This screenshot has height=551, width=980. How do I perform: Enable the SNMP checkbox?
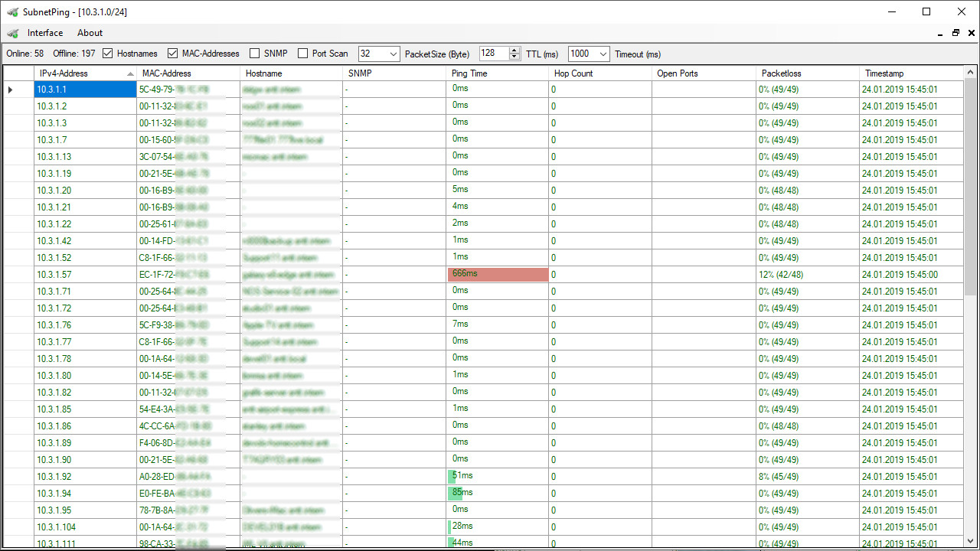255,54
